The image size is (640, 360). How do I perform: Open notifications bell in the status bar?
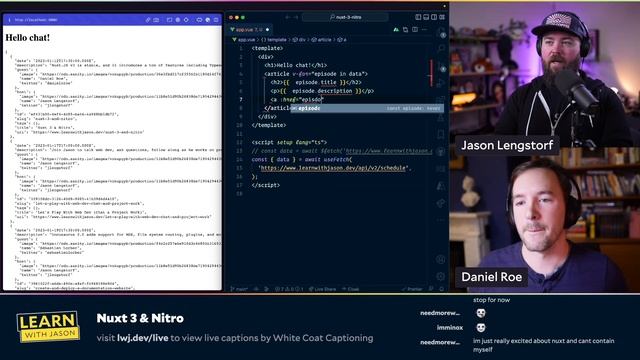pos(442,289)
